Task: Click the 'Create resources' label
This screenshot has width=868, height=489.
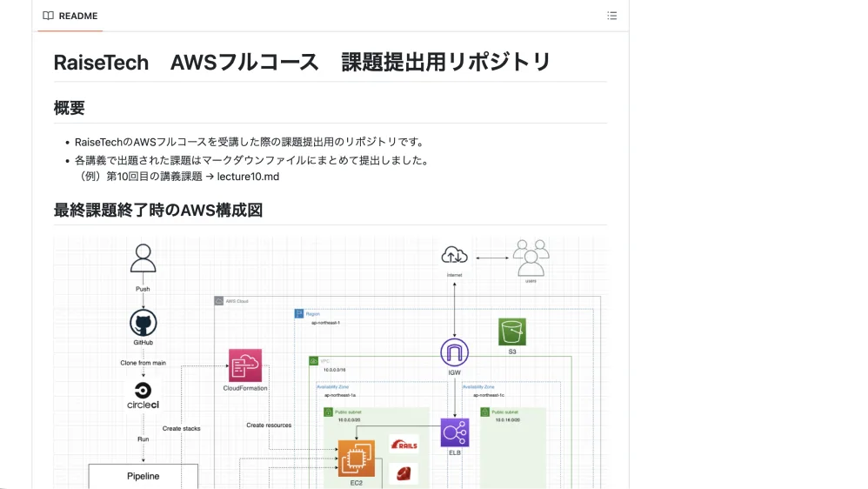Action: pyautogui.click(x=269, y=425)
